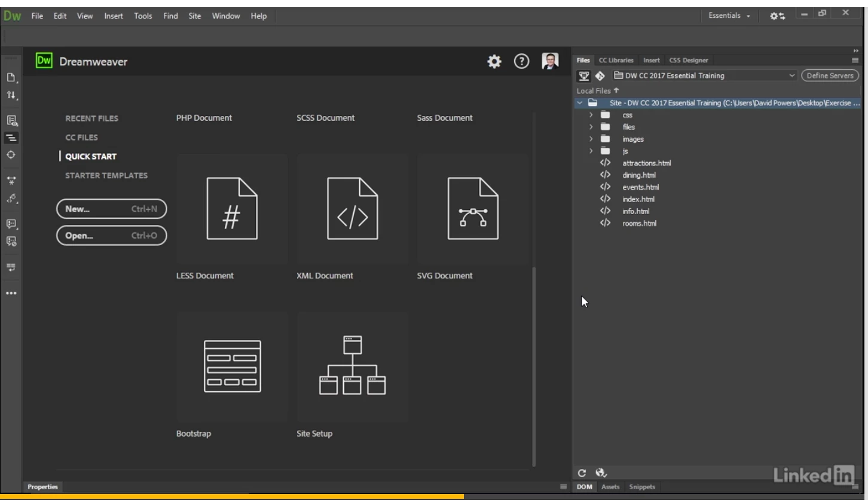Switch to the Assets tab
Image resolution: width=868 pixels, height=500 pixels.
(x=610, y=487)
